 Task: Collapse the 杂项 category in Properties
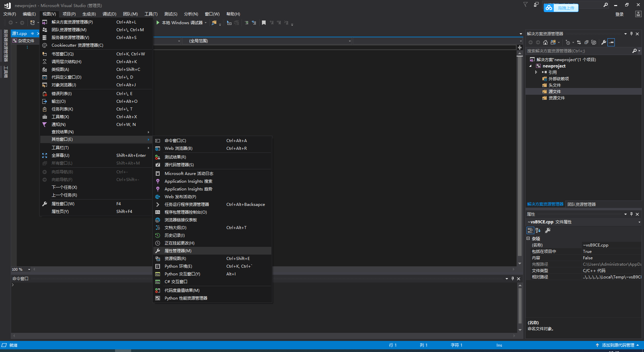528,238
